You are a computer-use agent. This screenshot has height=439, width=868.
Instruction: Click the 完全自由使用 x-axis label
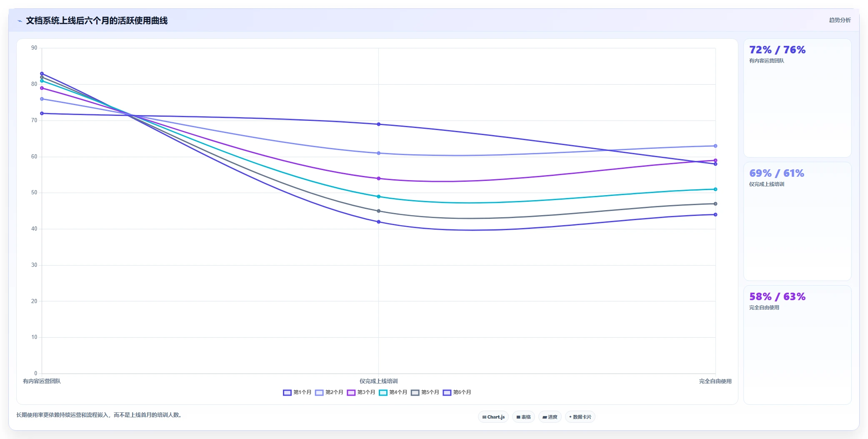[715, 381]
